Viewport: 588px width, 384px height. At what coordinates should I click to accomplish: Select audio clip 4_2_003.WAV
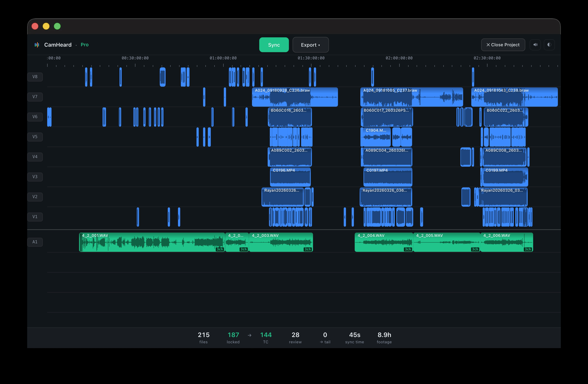(x=281, y=242)
